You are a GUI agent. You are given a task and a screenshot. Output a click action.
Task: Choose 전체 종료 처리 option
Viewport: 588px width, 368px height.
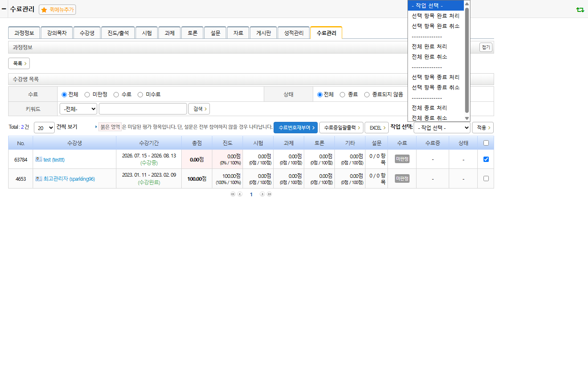pyautogui.click(x=436, y=108)
